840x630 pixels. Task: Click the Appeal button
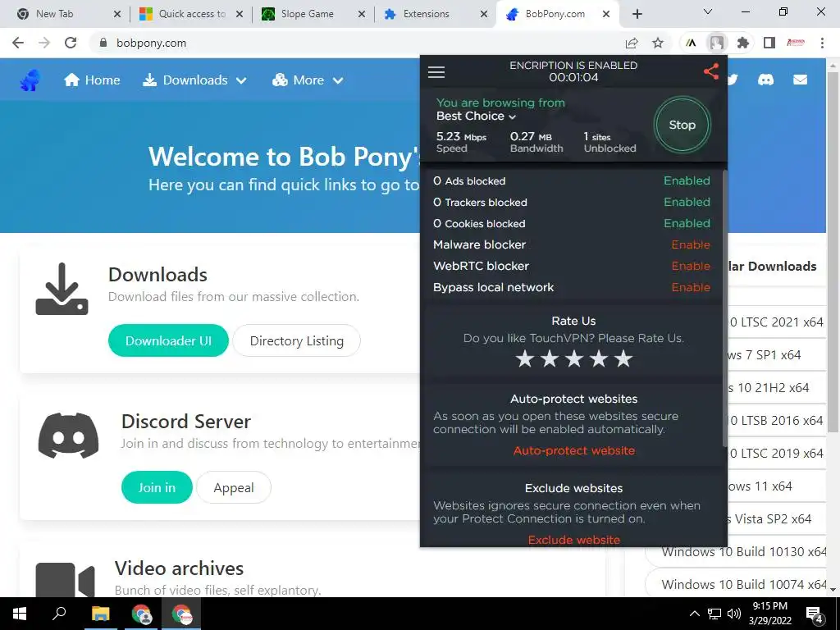pos(234,487)
